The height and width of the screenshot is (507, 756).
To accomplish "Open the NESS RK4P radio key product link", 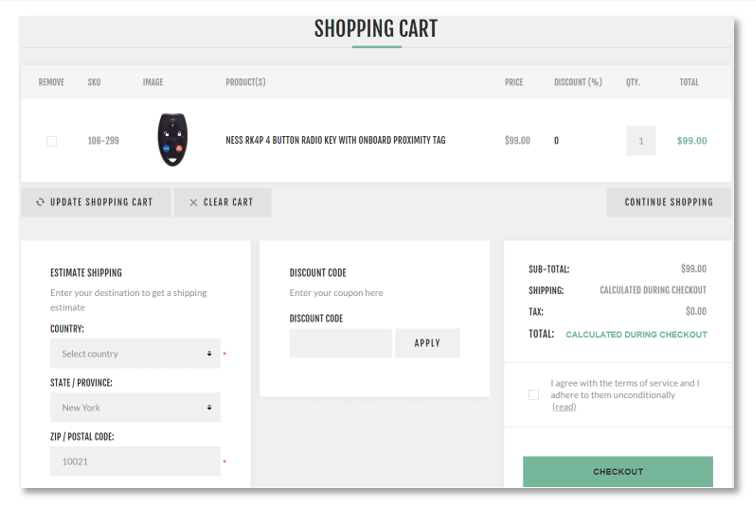I will coord(336,140).
